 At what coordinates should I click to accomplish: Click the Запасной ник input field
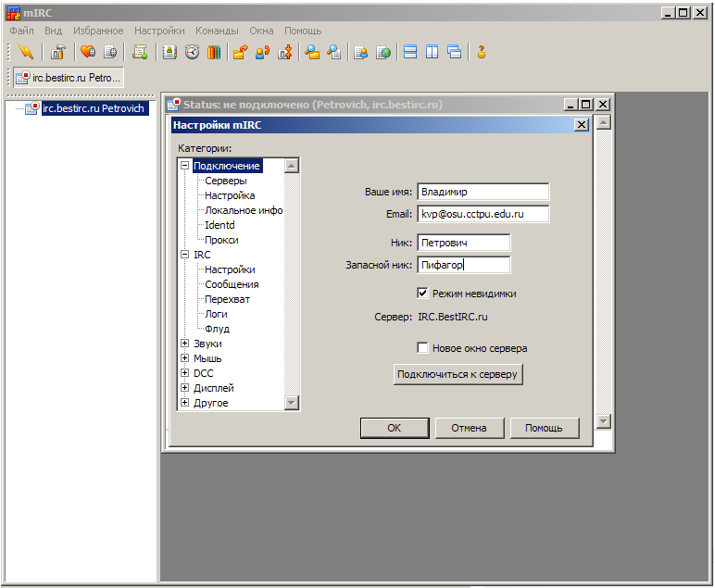click(x=464, y=265)
